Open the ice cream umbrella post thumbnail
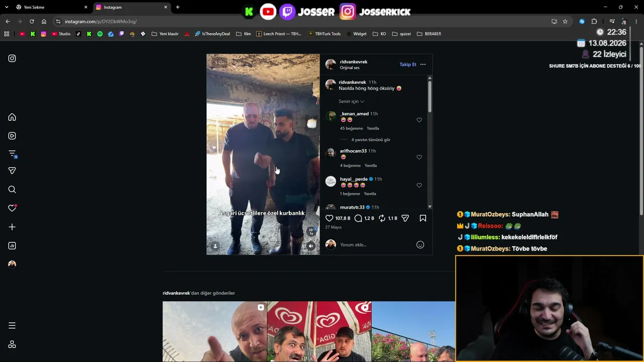 [319, 332]
